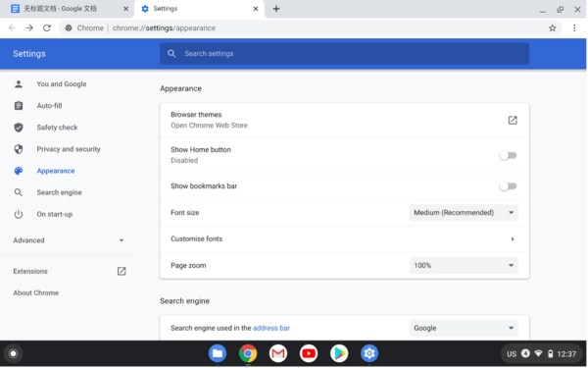
Task: Click the launcher circle button
Action: [x=13, y=353]
